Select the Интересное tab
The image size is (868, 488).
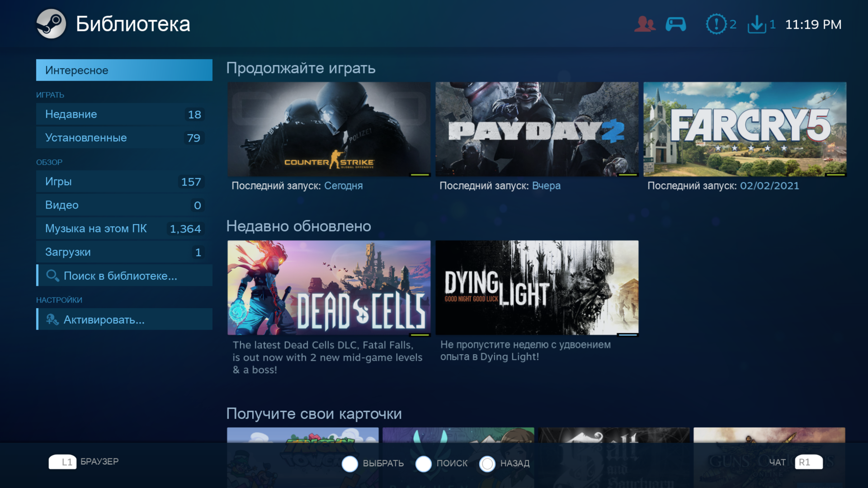pyautogui.click(x=124, y=70)
